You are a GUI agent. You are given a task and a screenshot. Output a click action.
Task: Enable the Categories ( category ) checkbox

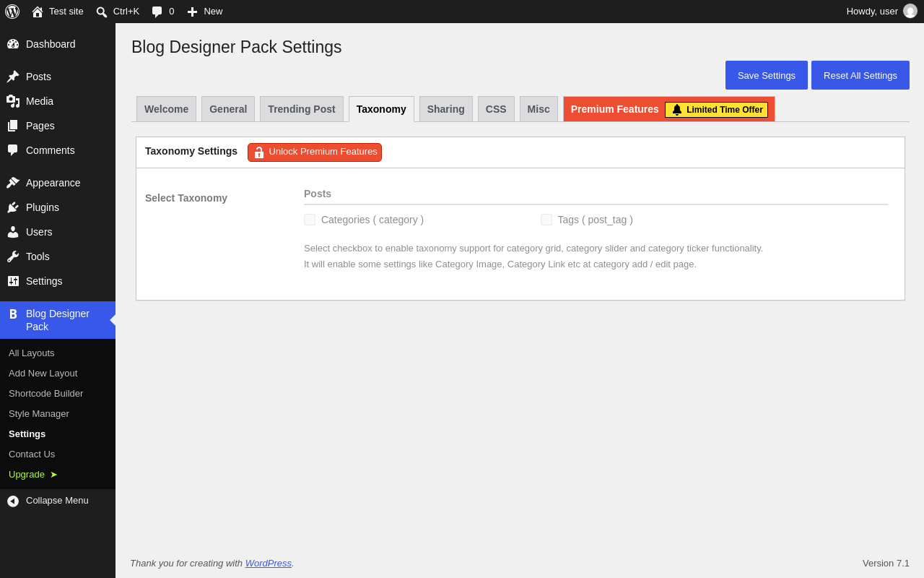[x=310, y=220]
